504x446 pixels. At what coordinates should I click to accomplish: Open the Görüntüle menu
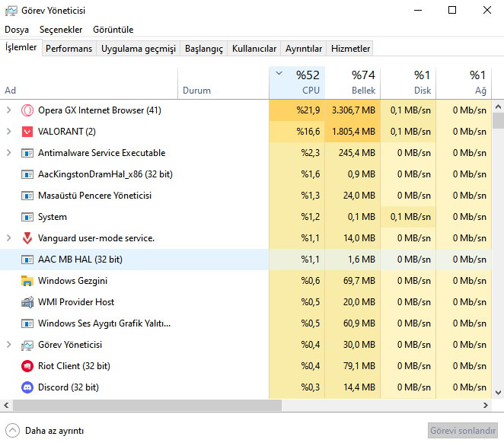(x=113, y=30)
